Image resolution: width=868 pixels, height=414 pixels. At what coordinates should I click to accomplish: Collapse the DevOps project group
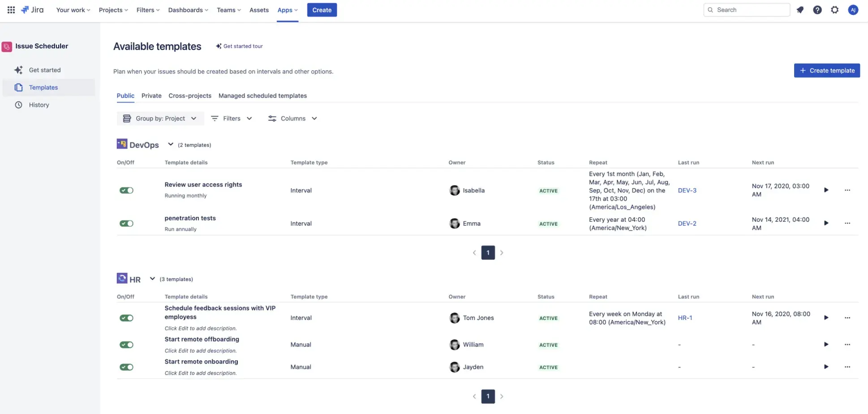171,144
